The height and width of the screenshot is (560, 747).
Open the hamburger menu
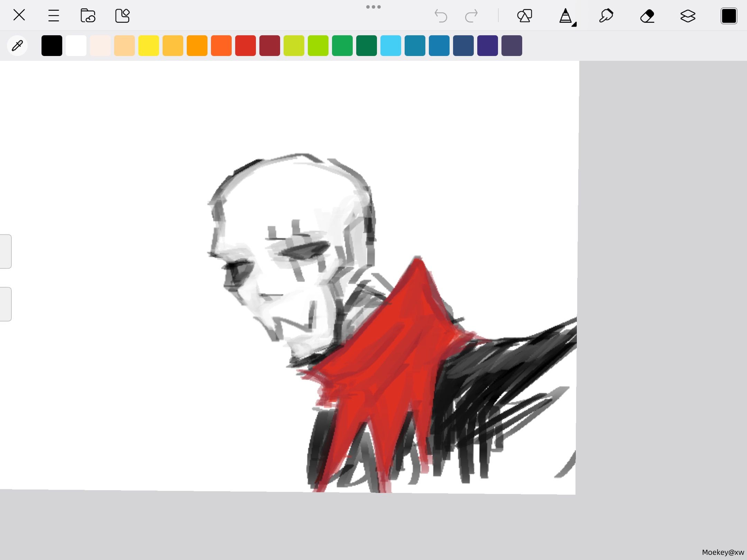(54, 16)
